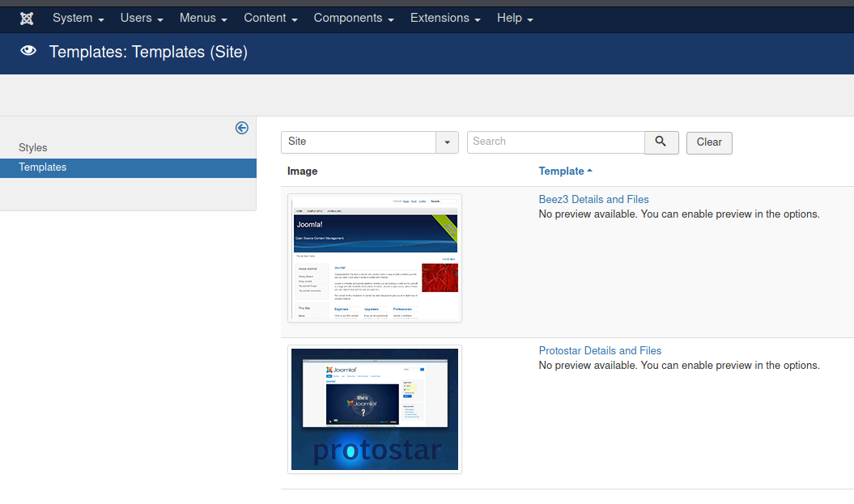
Task: Open the Components menu
Action: click(354, 18)
